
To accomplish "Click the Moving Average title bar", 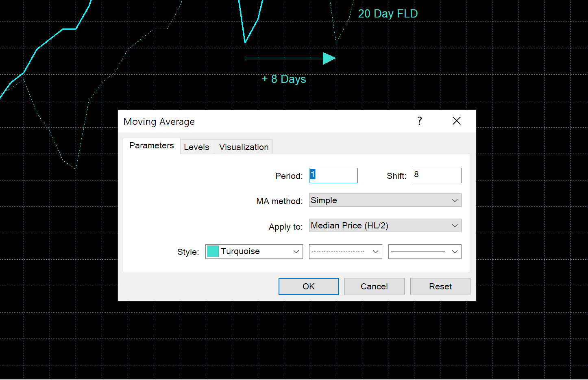I will pos(159,121).
